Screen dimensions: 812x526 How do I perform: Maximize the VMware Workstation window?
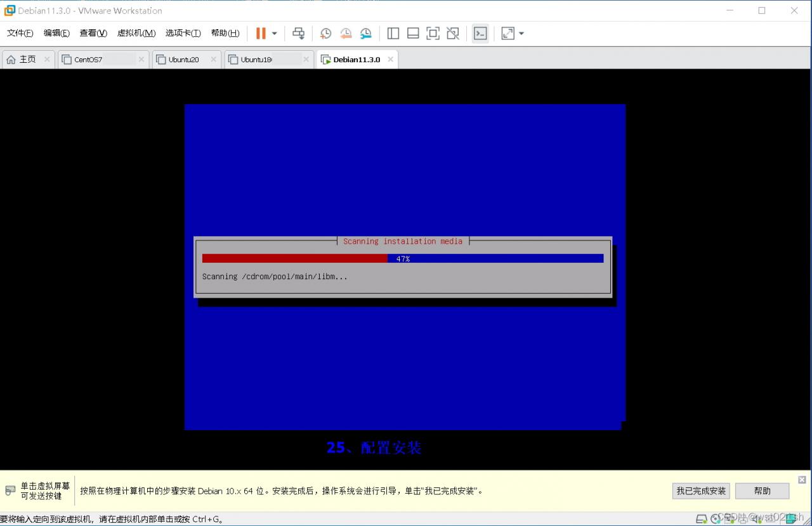click(x=762, y=10)
